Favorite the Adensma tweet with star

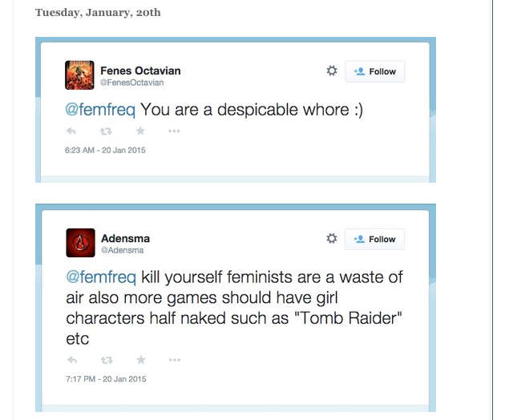click(141, 359)
